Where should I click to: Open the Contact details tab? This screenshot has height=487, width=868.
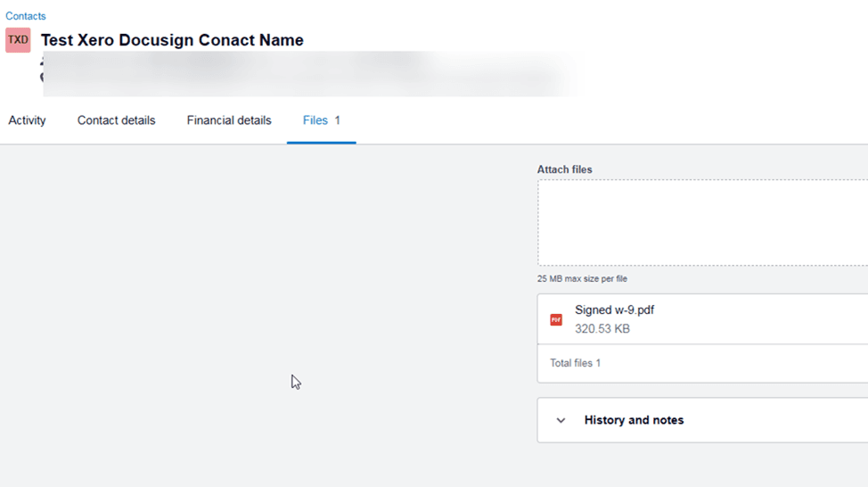(116, 120)
